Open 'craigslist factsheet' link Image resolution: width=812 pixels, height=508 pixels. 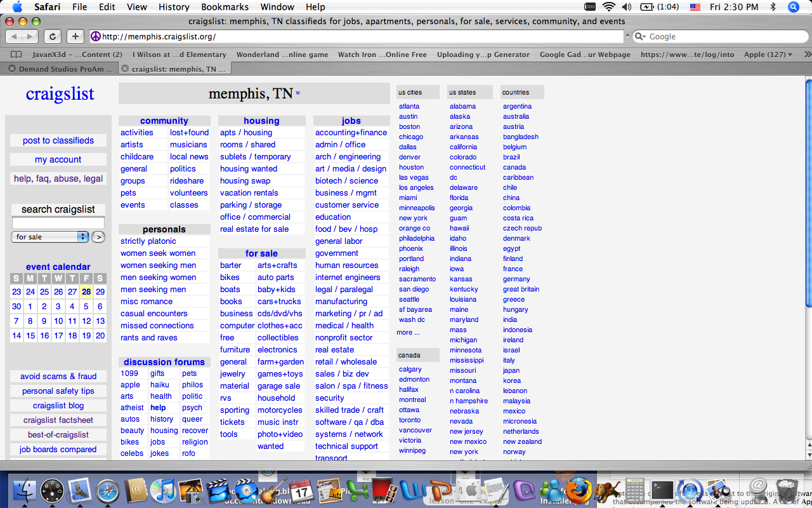(58, 420)
